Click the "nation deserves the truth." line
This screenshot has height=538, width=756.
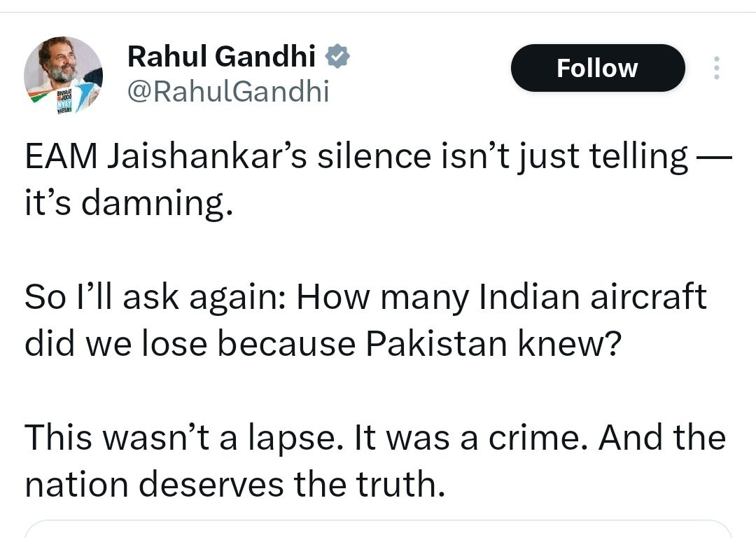click(235, 483)
